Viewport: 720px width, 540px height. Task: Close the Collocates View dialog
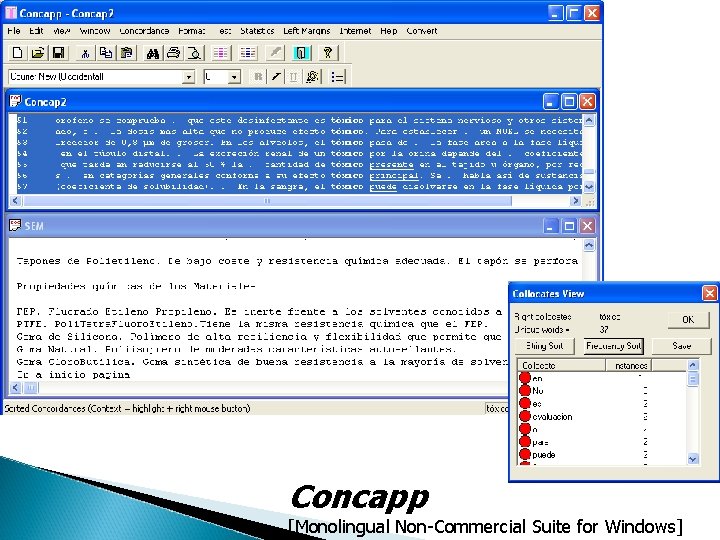click(709, 293)
